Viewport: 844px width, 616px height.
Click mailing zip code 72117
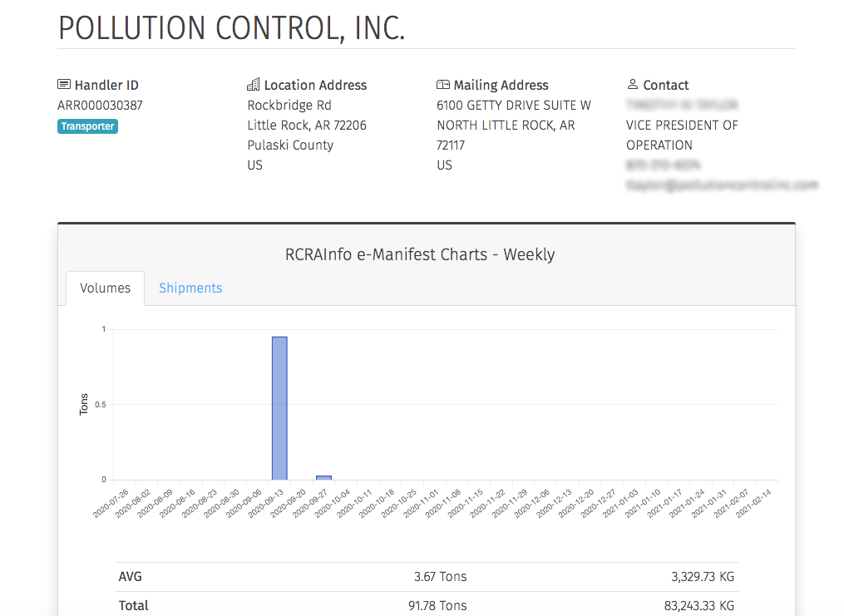pyautogui.click(x=451, y=145)
